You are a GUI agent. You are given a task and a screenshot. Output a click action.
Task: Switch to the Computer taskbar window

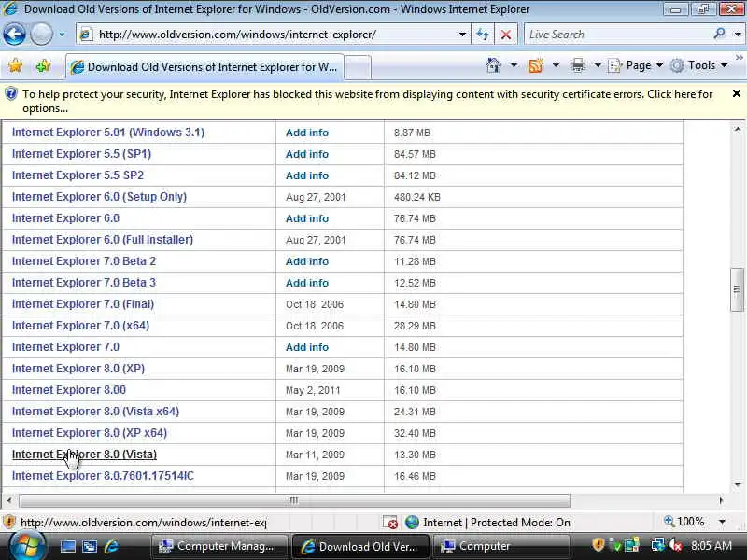[x=501, y=546]
